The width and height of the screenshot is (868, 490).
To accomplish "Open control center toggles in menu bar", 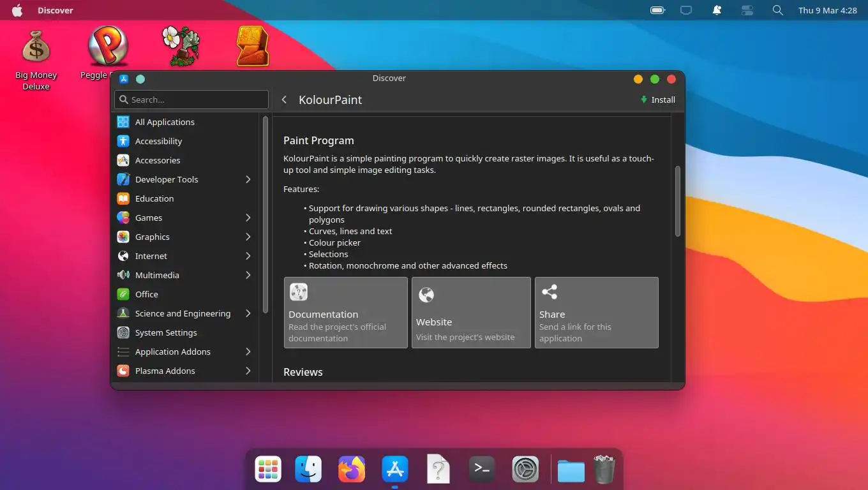I will (747, 10).
